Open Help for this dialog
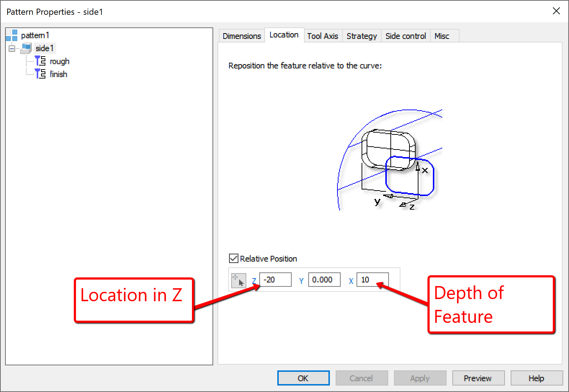The height and width of the screenshot is (392, 569). [x=537, y=378]
